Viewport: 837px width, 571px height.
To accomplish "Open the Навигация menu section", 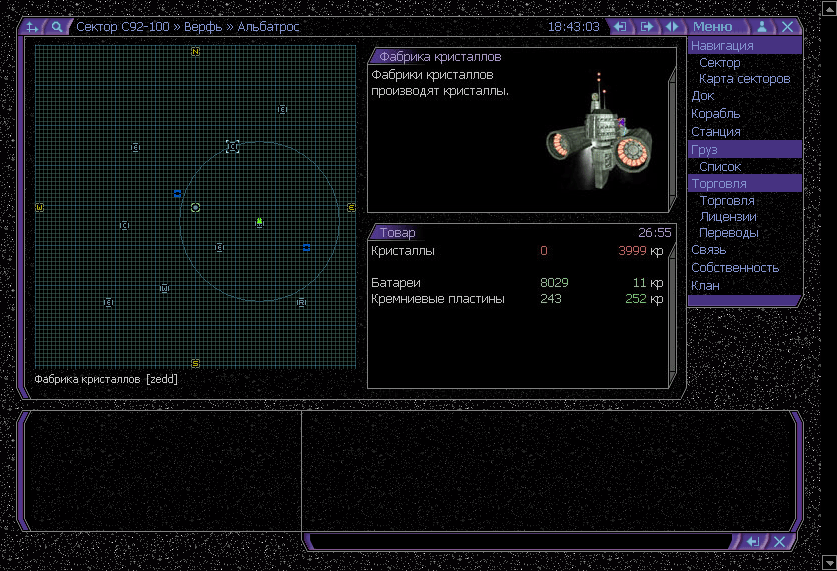I will (x=722, y=45).
